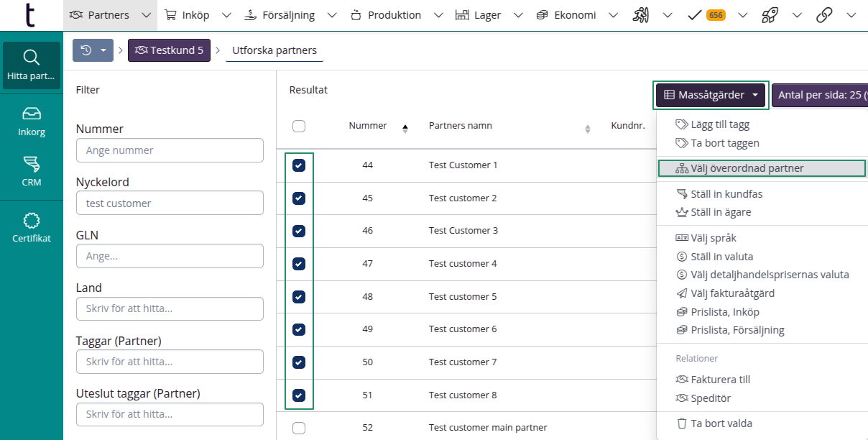
Task: Click the Testkund 5 breadcrumb button
Action: [x=169, y=50]
